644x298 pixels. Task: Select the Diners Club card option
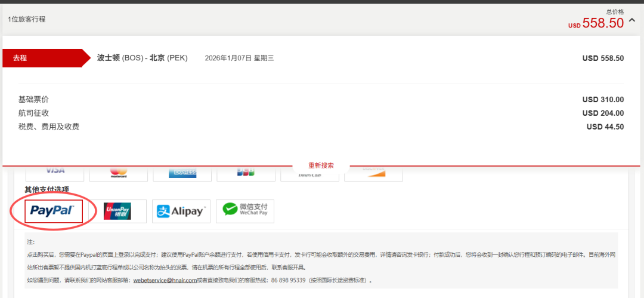pyautogui.click(x=309, y=173)
